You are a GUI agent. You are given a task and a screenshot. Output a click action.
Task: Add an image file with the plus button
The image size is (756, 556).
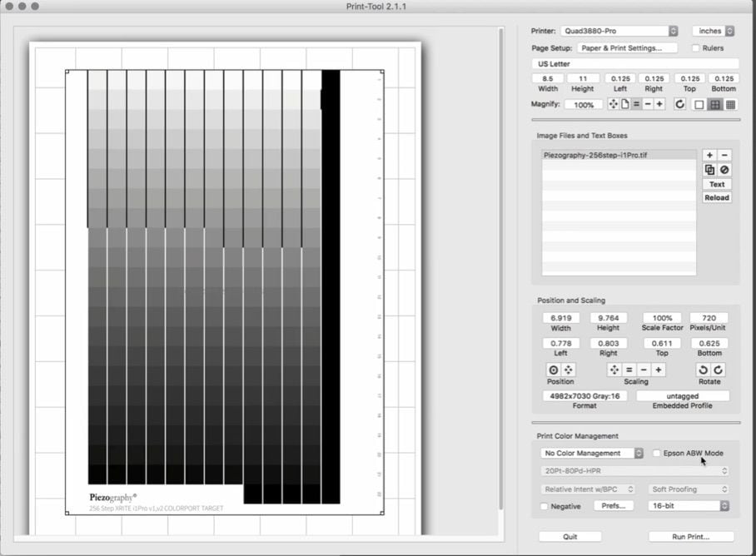(x=709, y=155)
